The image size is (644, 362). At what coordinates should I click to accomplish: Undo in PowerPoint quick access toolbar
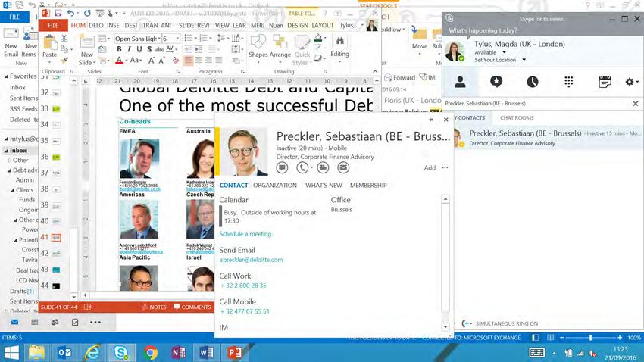coord(70,14)
